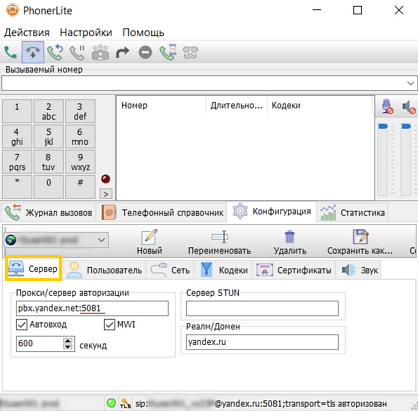Click dial pad key 0

(48, 187)
